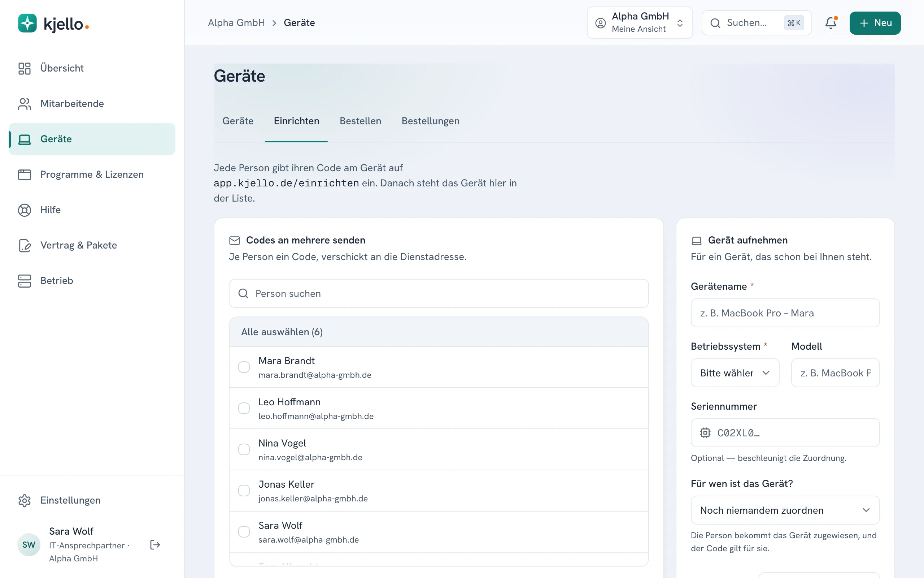924x578 pixels.
Task: Click the Hilfe lifebuoy icon
Action: [x=25, y=210]
